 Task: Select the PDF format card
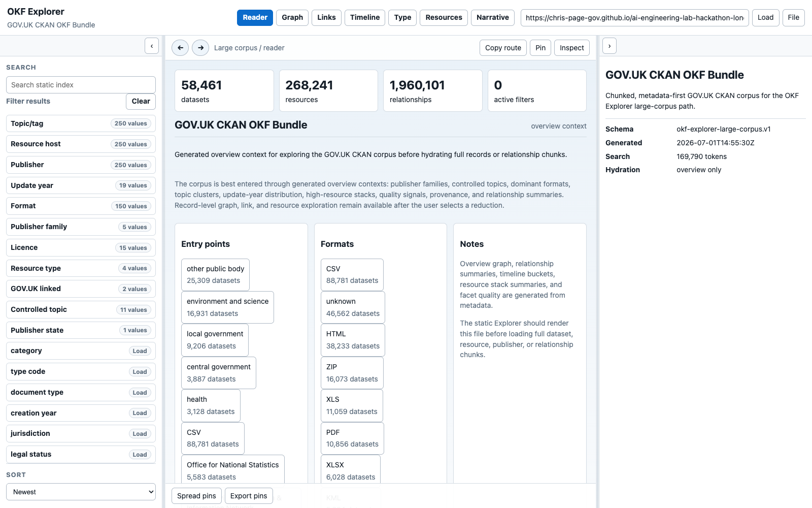coord(352,438)
